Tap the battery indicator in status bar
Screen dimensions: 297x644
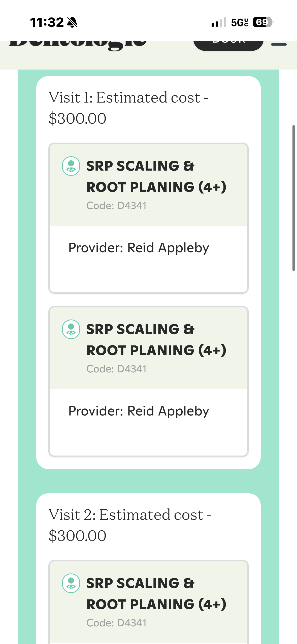tap(263, 22)
